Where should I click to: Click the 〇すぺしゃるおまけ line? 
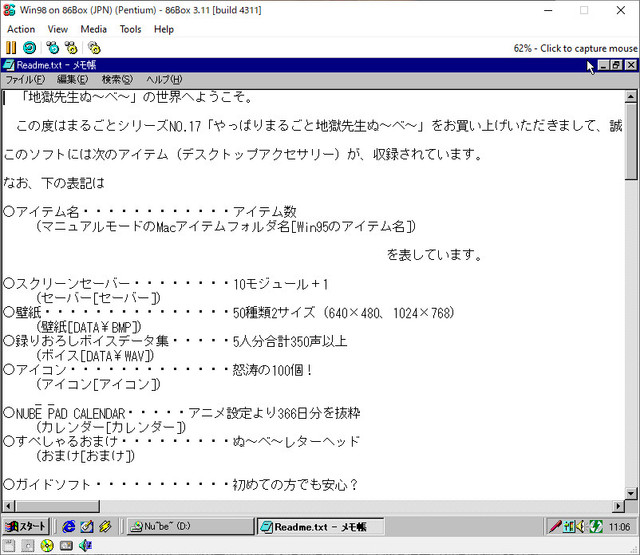point(182,442)
